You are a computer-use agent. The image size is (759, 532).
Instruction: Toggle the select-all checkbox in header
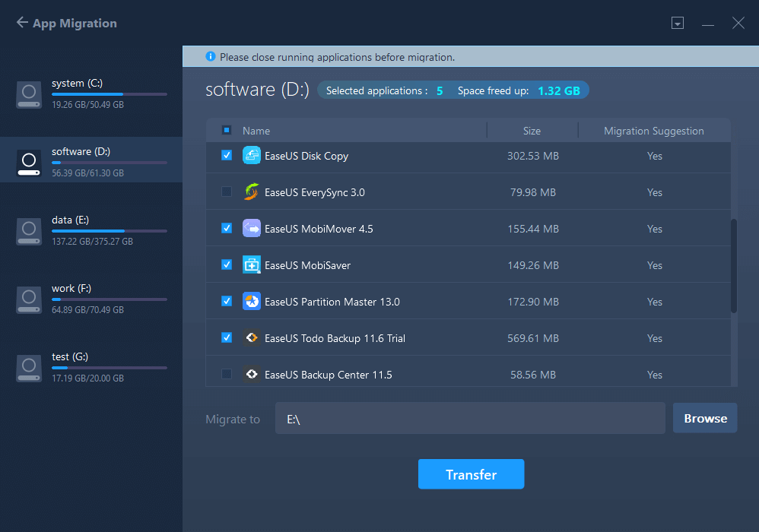[227, 130]
